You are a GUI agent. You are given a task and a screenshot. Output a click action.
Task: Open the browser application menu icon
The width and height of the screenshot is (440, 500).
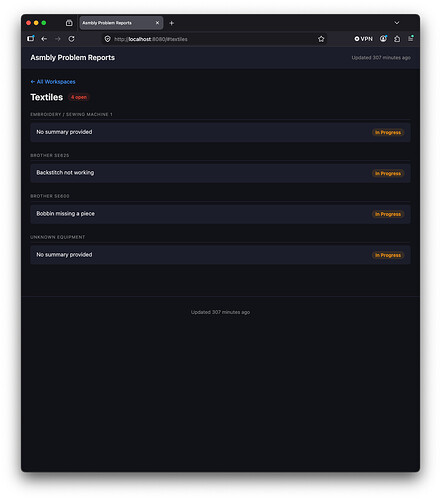411,39
